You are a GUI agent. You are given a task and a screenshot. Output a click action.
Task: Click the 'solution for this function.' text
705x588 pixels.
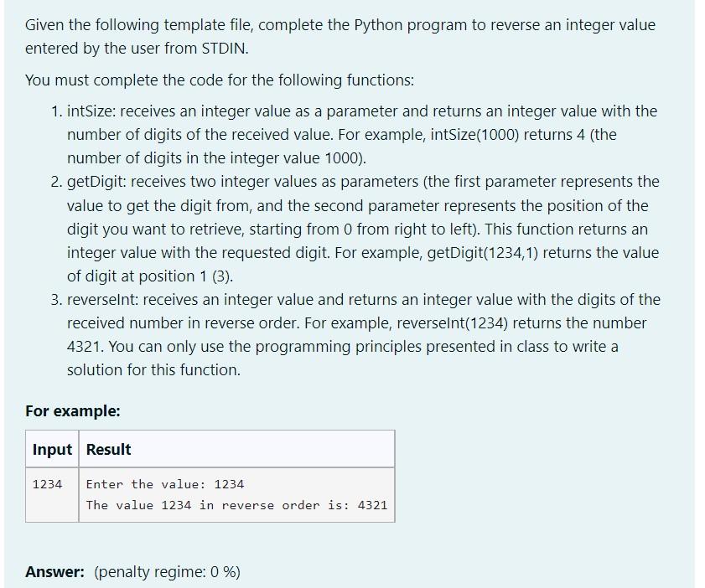click(153, 370)
